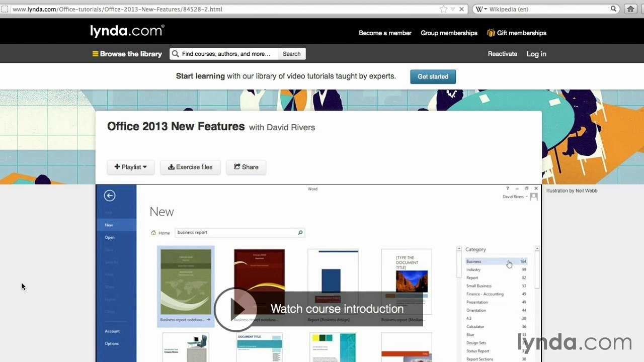644x362 pixels.
Task: Select the Business report (Median) thumbnail
Action: (x=407, y=282)
